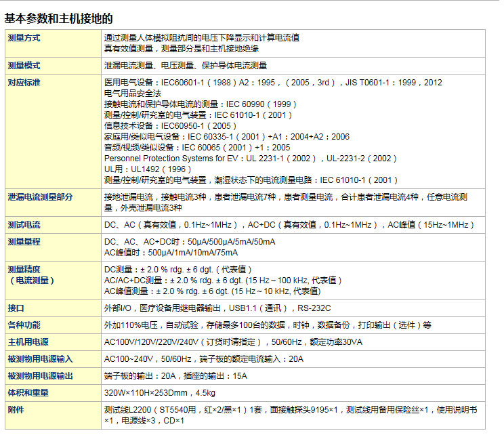Select the 测试电流 label cell
This screenshot has width=504, height=435.
(24, 225)
